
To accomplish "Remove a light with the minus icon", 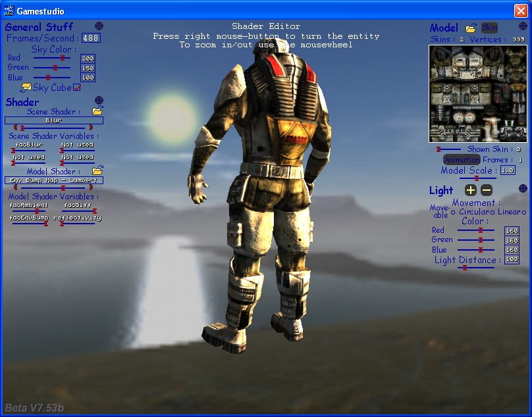I will coord(487,190).
